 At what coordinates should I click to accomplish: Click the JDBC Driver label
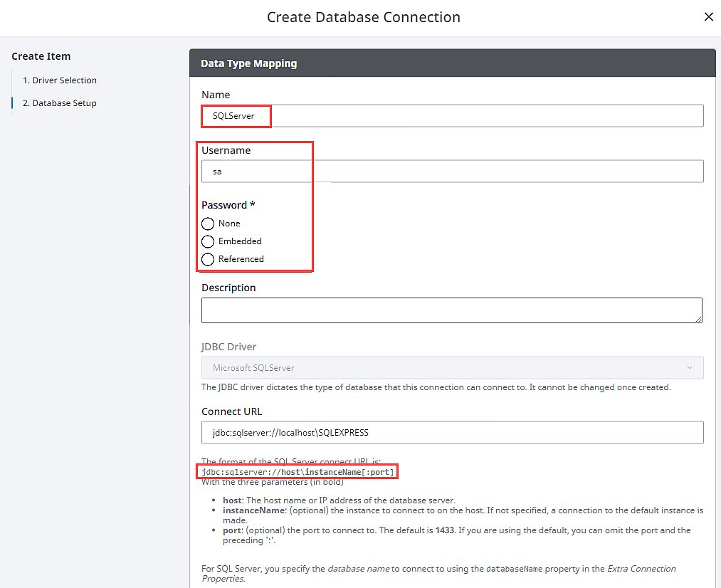[x=229, y=347]
